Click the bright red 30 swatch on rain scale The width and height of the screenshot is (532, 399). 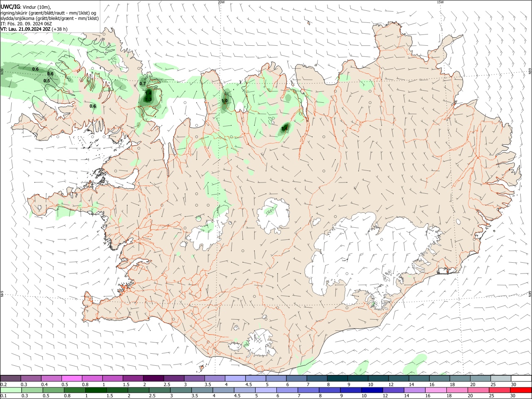521,390
